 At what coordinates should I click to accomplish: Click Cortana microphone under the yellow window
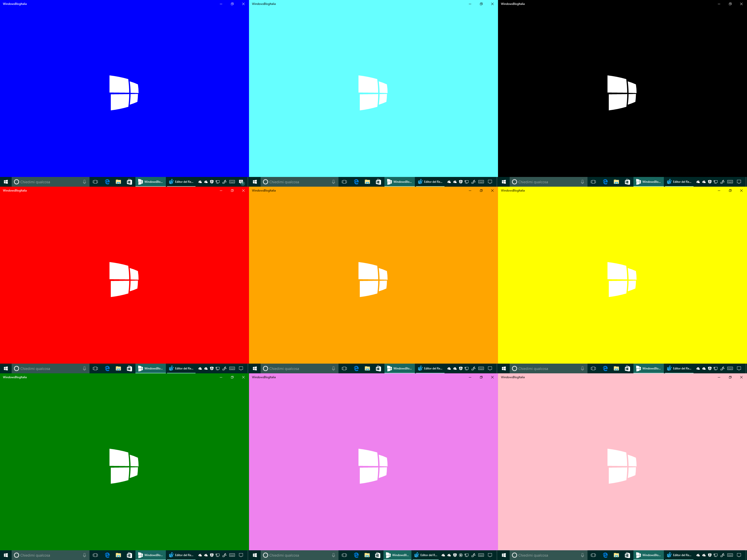(x=583, y=369)
